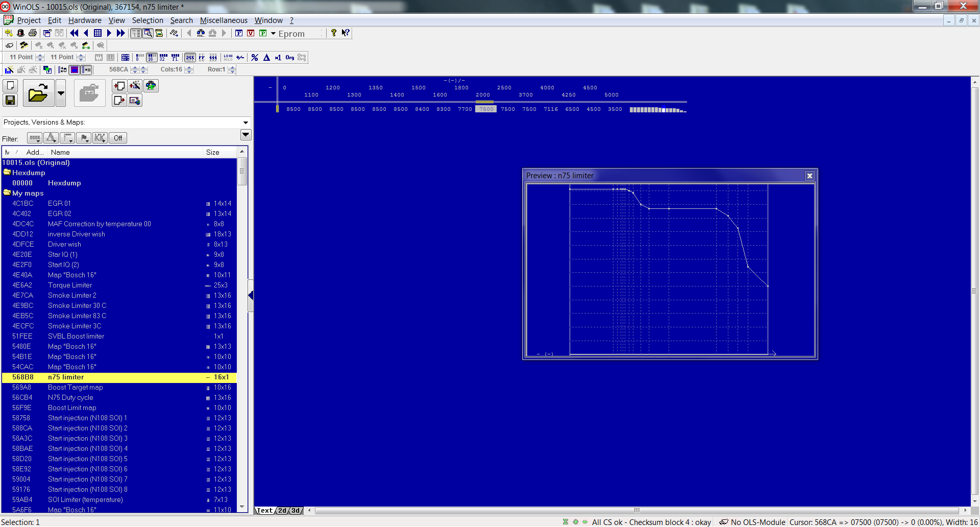Toggle 16-bit display mode
The width and height of the screenshot is (980, 527).
pos(152,58)
